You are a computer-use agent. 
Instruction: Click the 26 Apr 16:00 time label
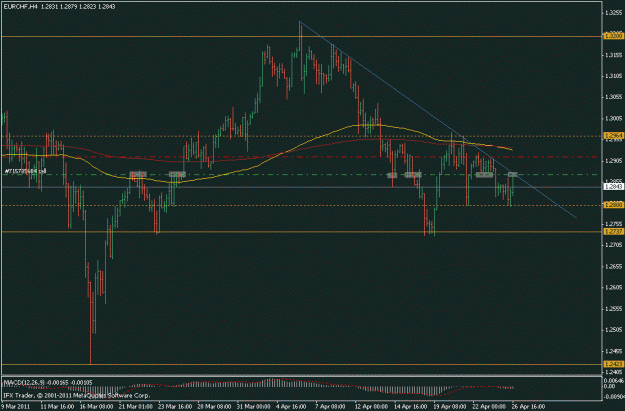(529, 407)
